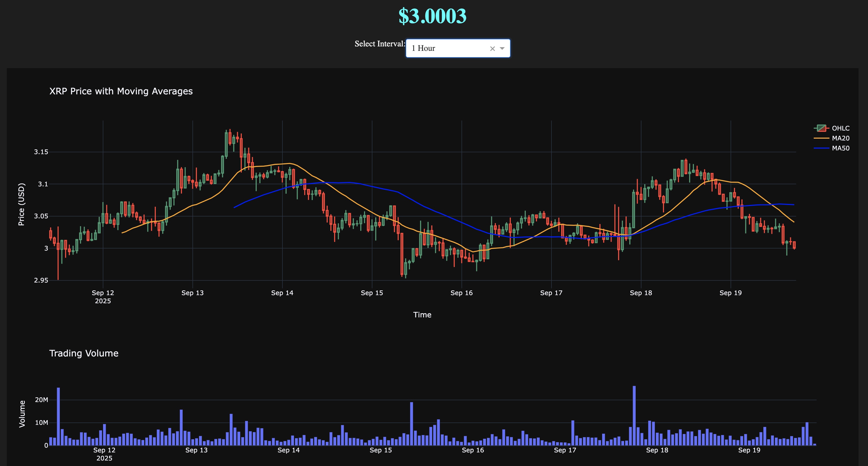
Task: Click the blue MA50 line swatch in legend
Action: [x=822, y=148]
